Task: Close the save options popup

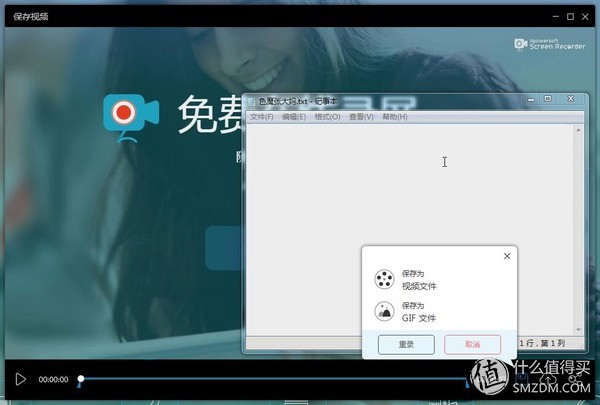Action: click(x=507, y=256)
